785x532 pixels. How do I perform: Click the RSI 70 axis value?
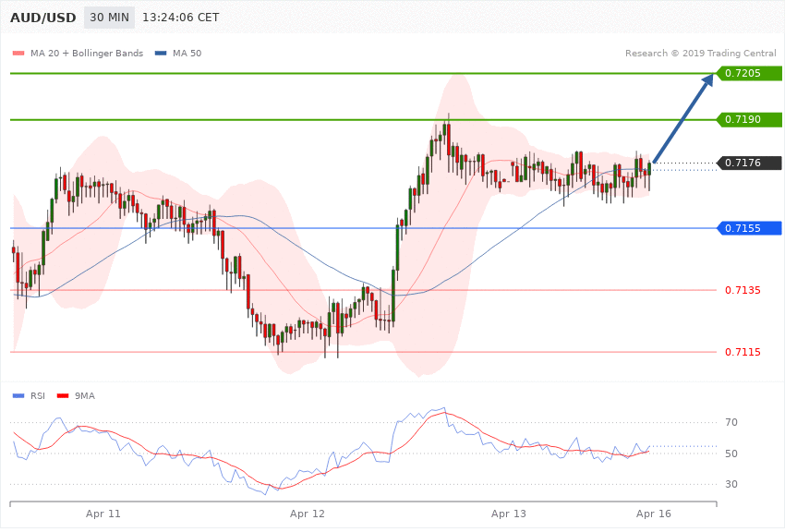tap(731, 422)
